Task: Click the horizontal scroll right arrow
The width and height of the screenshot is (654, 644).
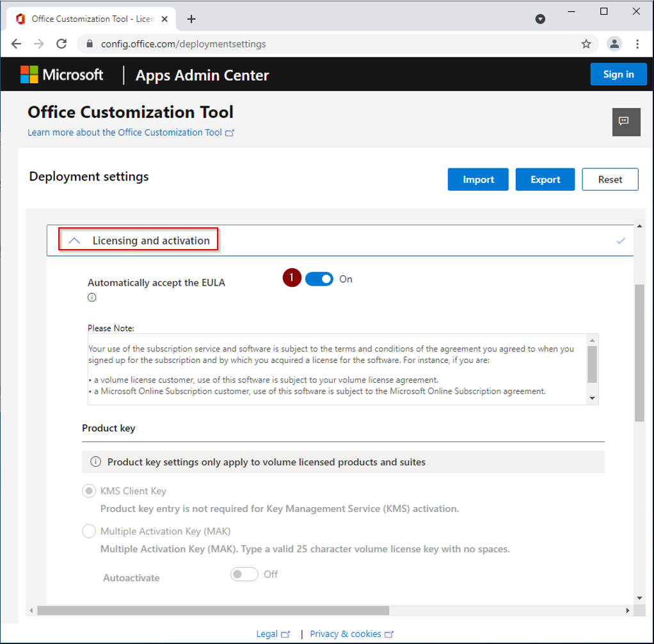Action: (x=628, y=611)
